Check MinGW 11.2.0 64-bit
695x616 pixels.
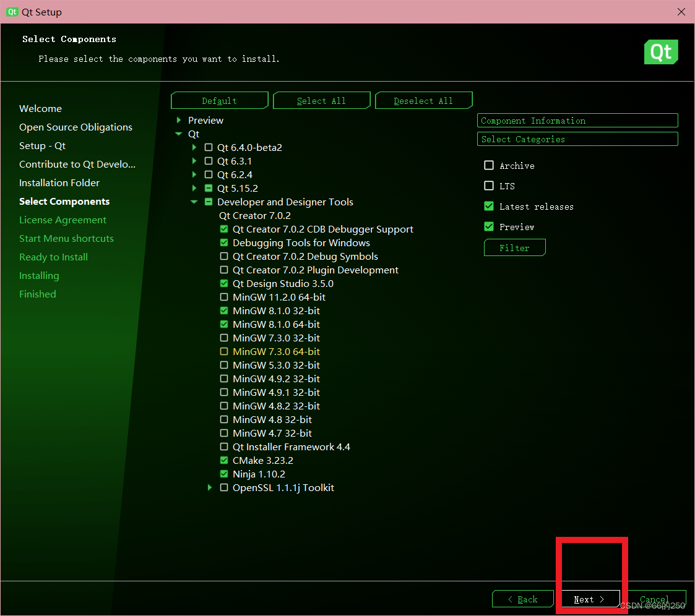point(224,297)
